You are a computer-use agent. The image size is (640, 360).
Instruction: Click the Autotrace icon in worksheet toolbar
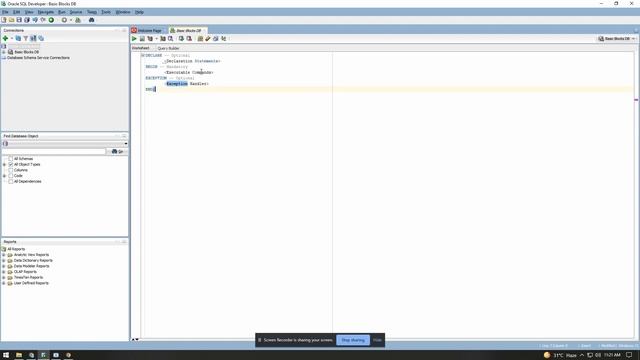163,39
